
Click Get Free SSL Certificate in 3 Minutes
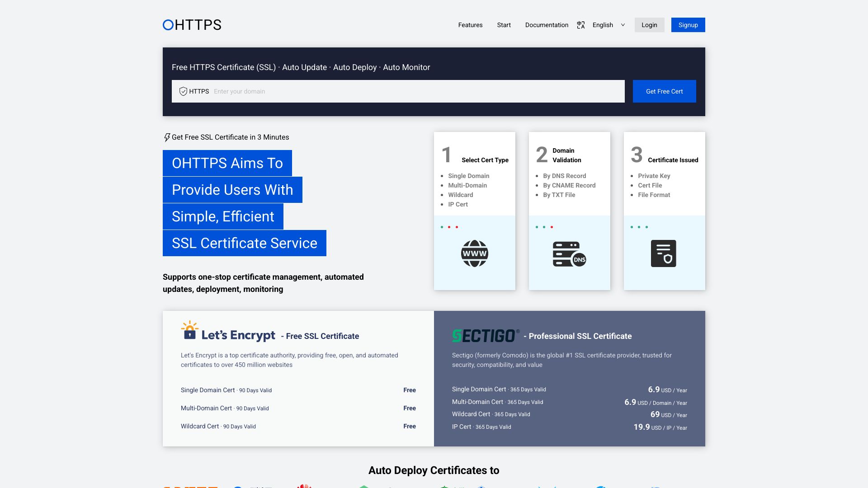pos(230,137)
